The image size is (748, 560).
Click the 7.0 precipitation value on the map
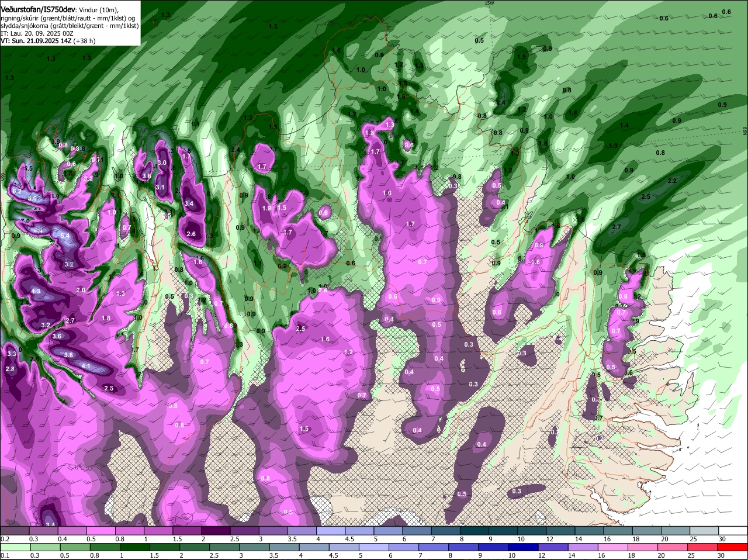[25, 220]
